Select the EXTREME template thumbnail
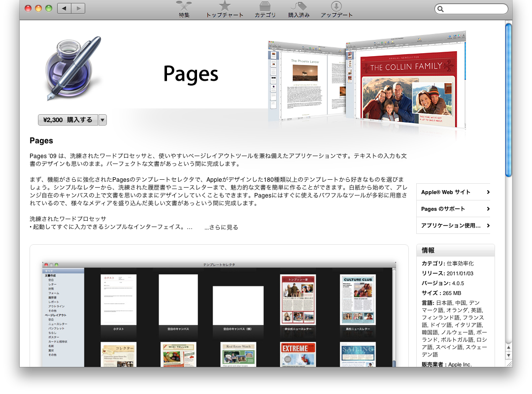 (298, 354)
